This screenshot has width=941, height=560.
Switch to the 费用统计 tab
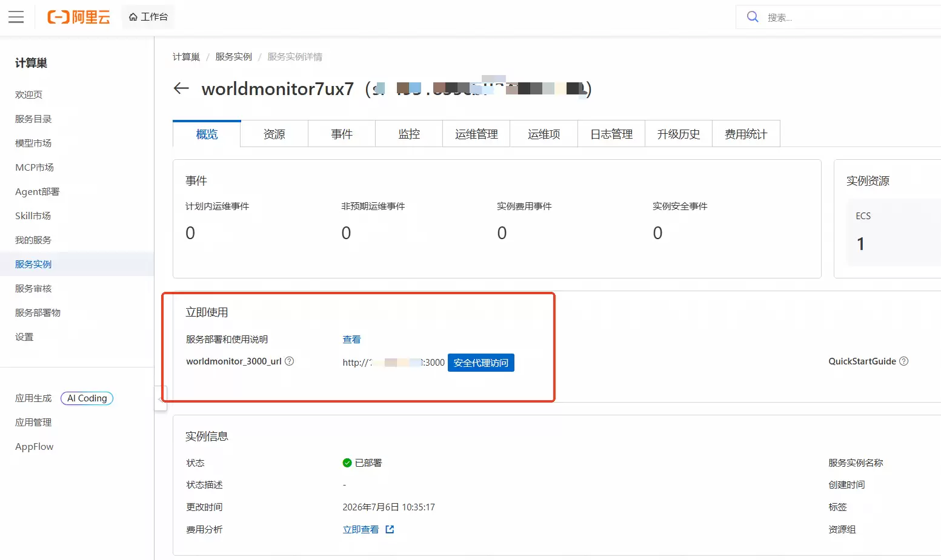(746, 134)
